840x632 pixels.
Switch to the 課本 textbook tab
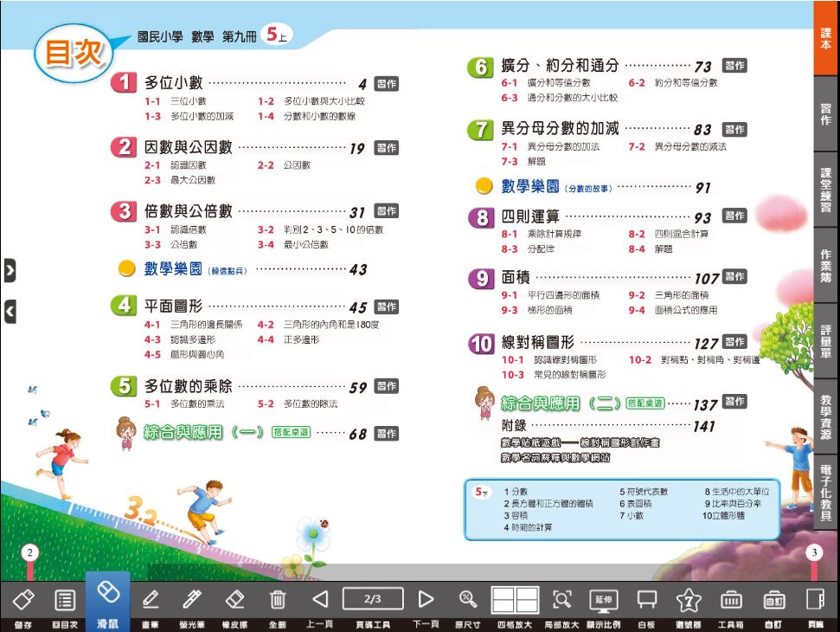pos(826,38)
